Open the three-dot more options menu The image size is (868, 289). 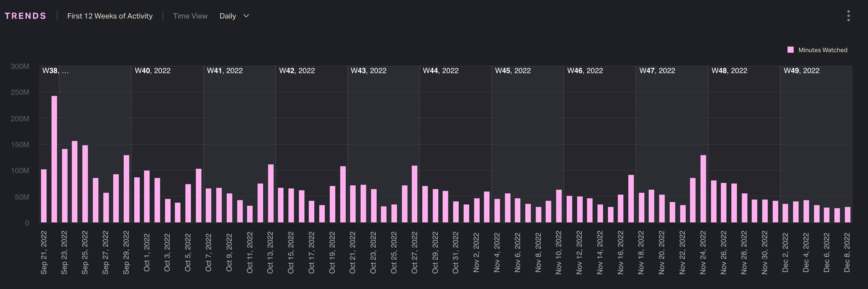[848, 16]
